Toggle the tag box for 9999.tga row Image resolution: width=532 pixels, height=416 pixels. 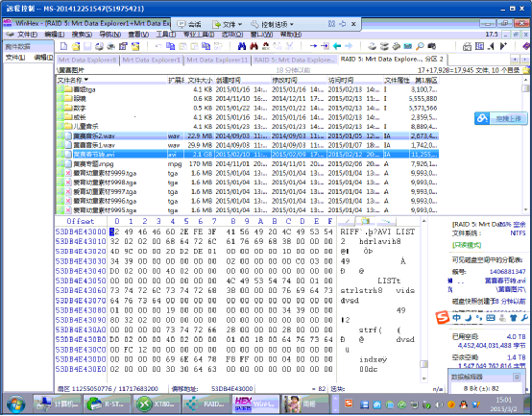click(x=60, y=173)
